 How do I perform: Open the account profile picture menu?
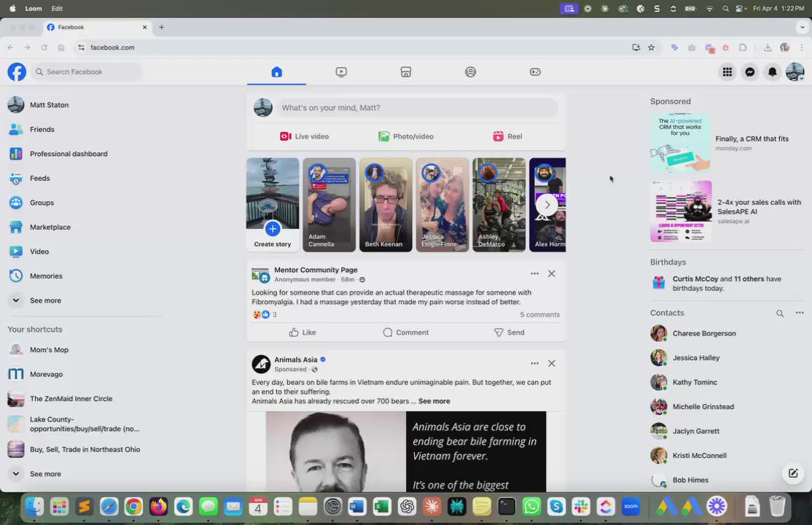point(795,72)
